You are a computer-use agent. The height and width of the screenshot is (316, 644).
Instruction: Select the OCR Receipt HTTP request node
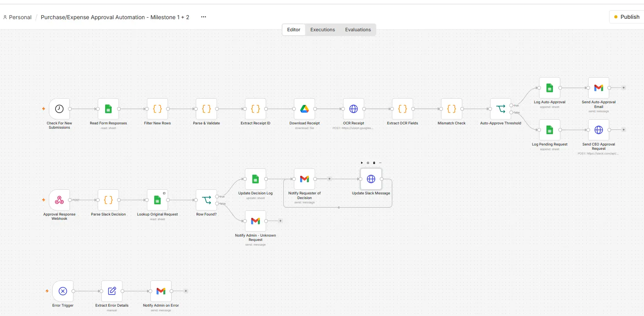click(x=354, y=109)
